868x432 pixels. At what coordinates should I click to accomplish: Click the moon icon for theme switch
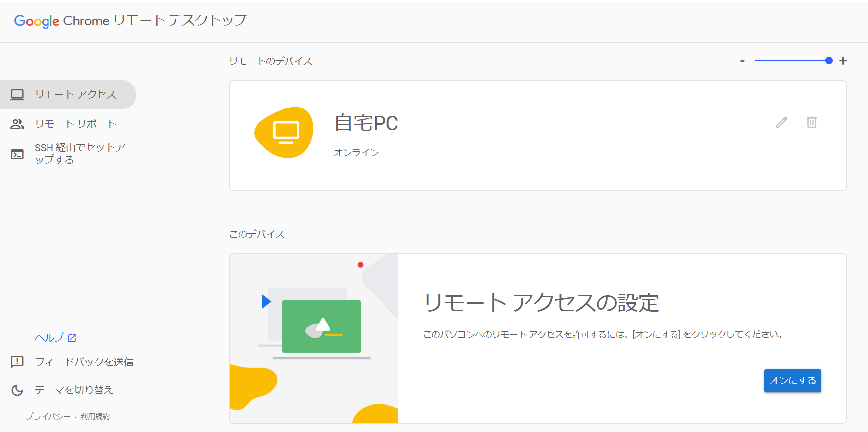coord(17,390)
